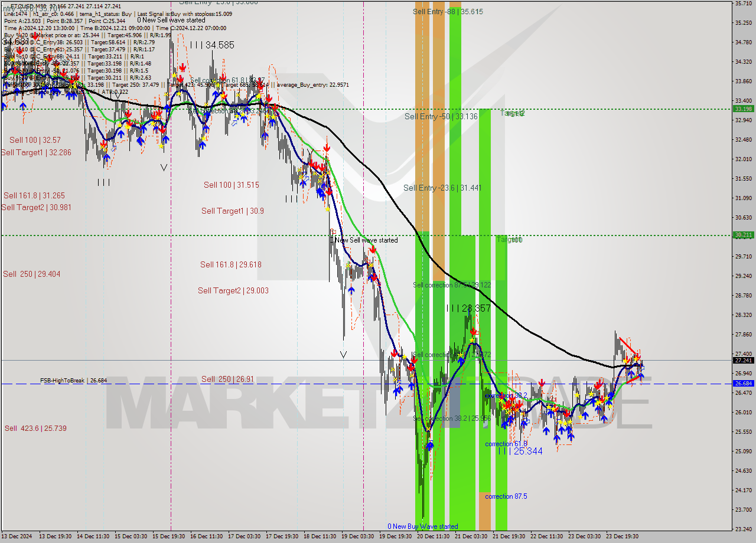Image resolution: width=756 pixels, height=543 pixels.
Task: Click the 'Sell 161.8 | 29.618' label
Action: click(231, 264)
